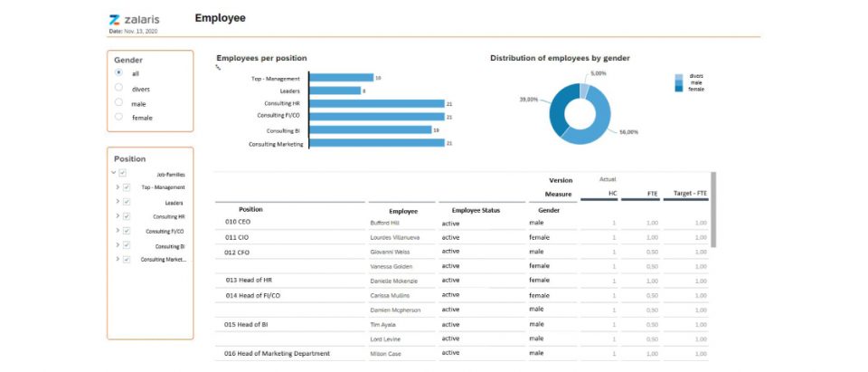Click the Position column header

[x=250, y=210]
